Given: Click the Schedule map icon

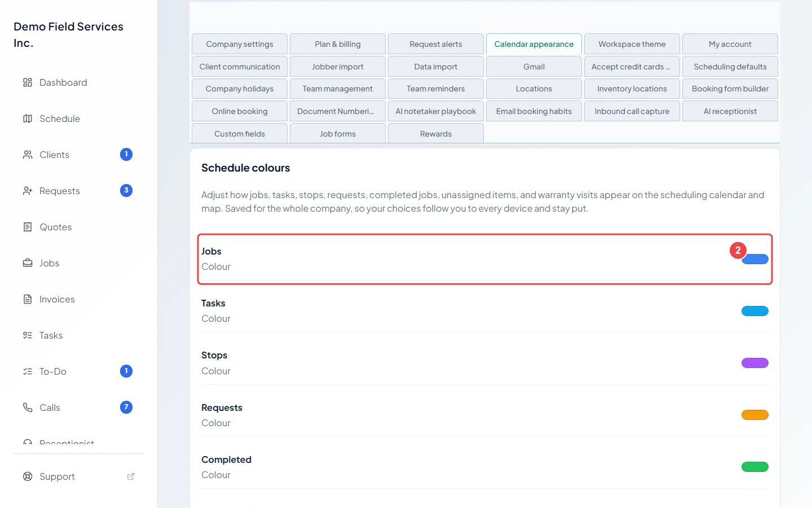Looking at the screenshot, I should click(x=28, y=119).
